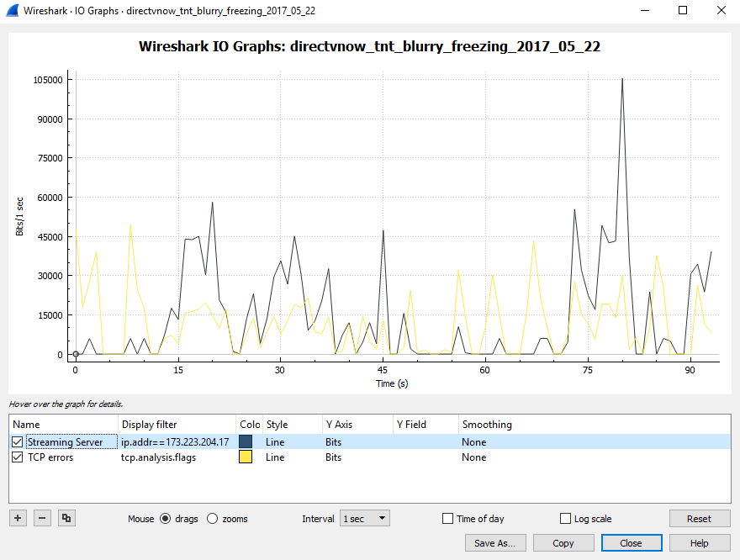Click the Bits Y Axis of TCP errors row

pos(333,457)
